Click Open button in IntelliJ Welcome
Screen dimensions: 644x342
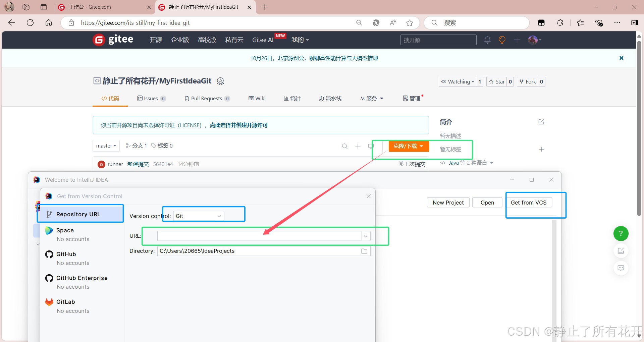[487, 203]
